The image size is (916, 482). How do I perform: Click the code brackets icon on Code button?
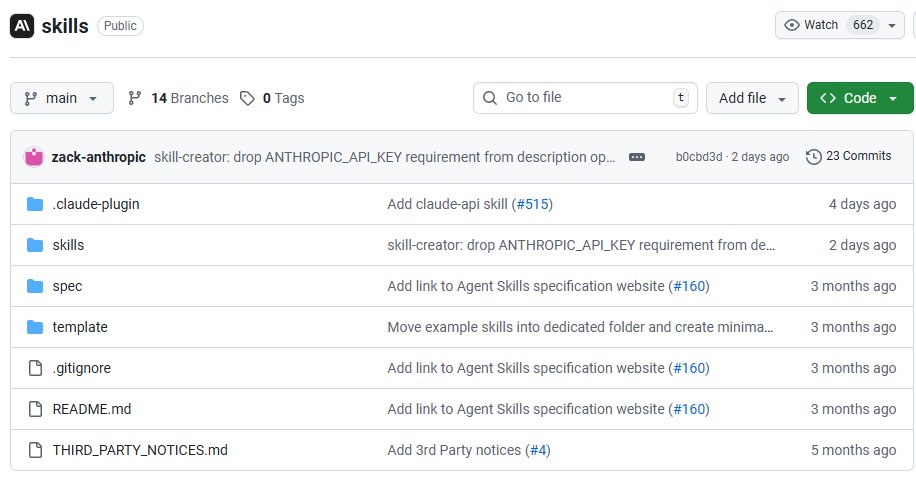coord(828,98)
